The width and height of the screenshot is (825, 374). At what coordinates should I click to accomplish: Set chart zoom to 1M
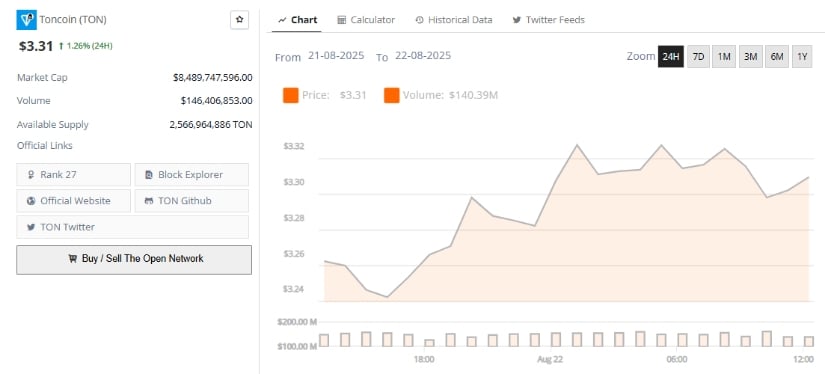pyautogui.click(x=724, y=57)
